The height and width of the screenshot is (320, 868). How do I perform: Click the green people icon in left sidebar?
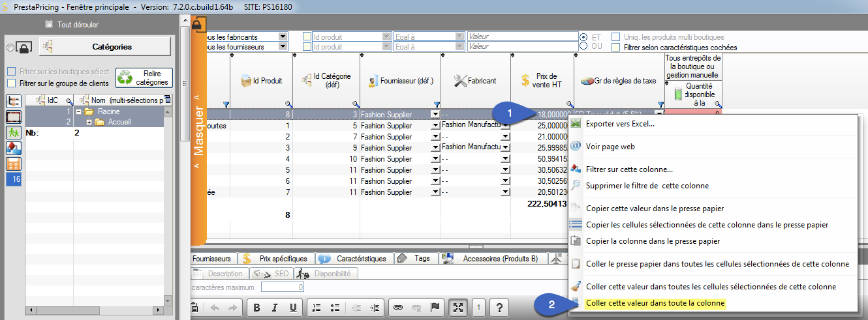(14, 132)
